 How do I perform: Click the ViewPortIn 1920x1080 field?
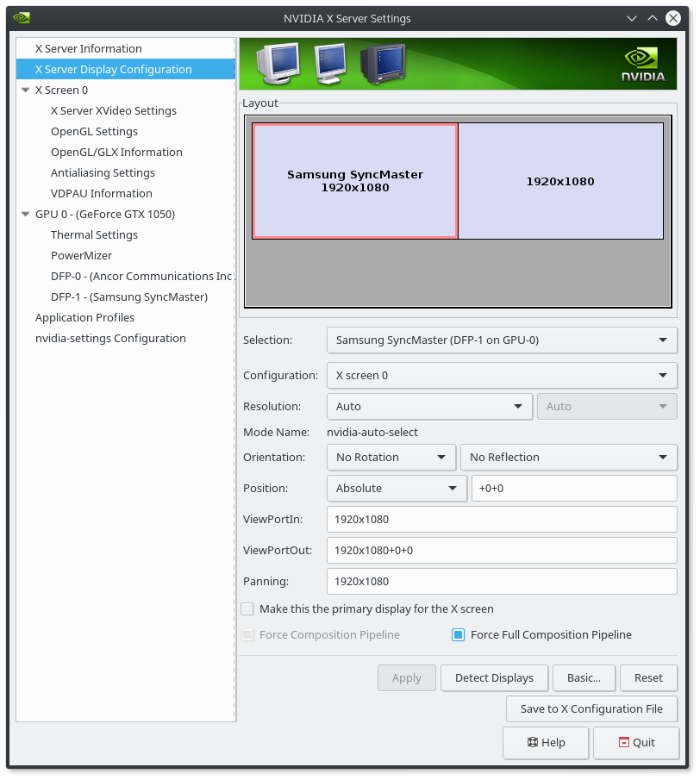click(x=502, y=520)
